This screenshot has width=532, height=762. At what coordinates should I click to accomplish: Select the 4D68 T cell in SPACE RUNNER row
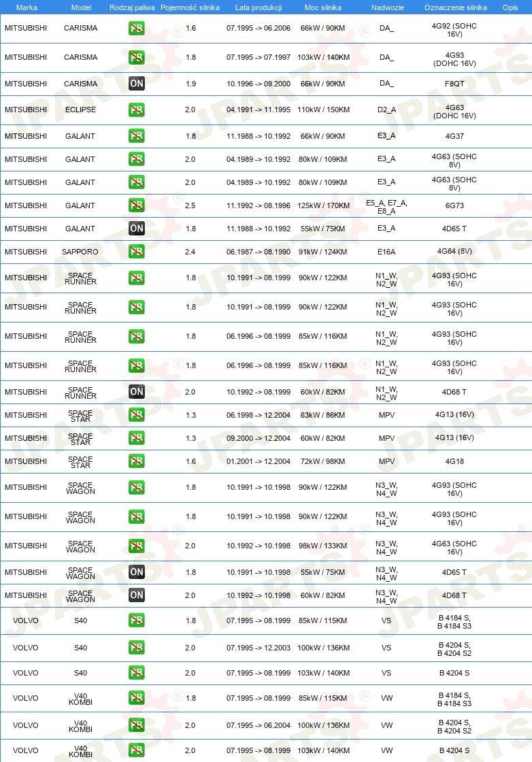point(454,392)
